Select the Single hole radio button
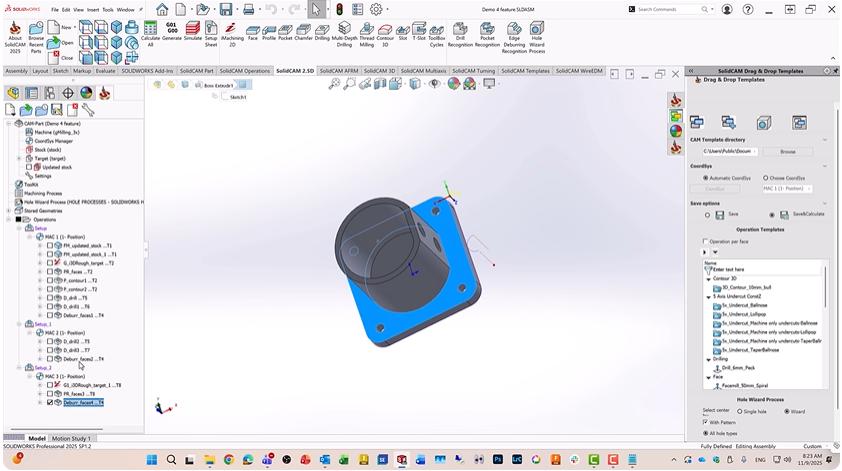 pyautogui.click(x=739, y=411)
